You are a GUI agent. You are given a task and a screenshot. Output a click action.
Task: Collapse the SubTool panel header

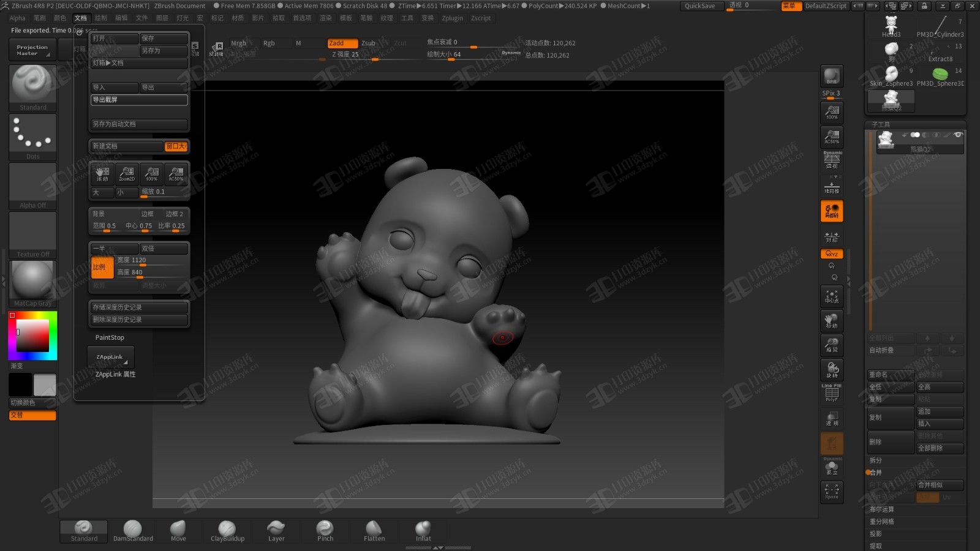point(881,124)
